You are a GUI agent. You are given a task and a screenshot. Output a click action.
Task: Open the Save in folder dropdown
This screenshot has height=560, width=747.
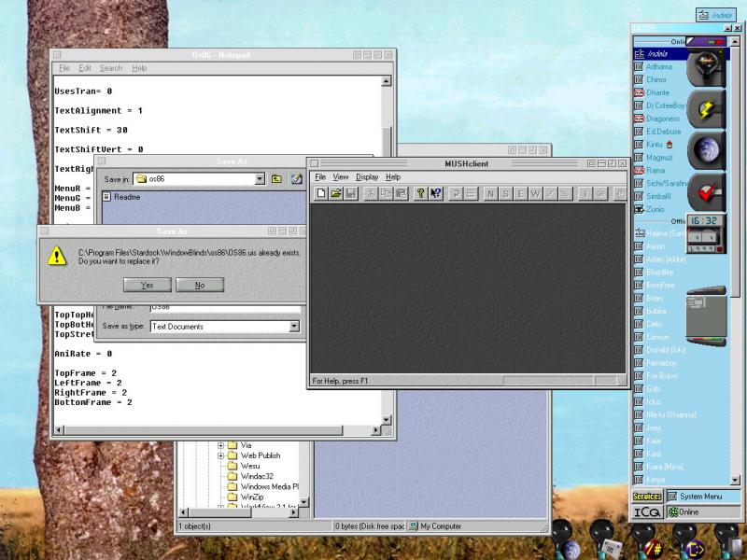pyautogui.click(x=262, y=178)
